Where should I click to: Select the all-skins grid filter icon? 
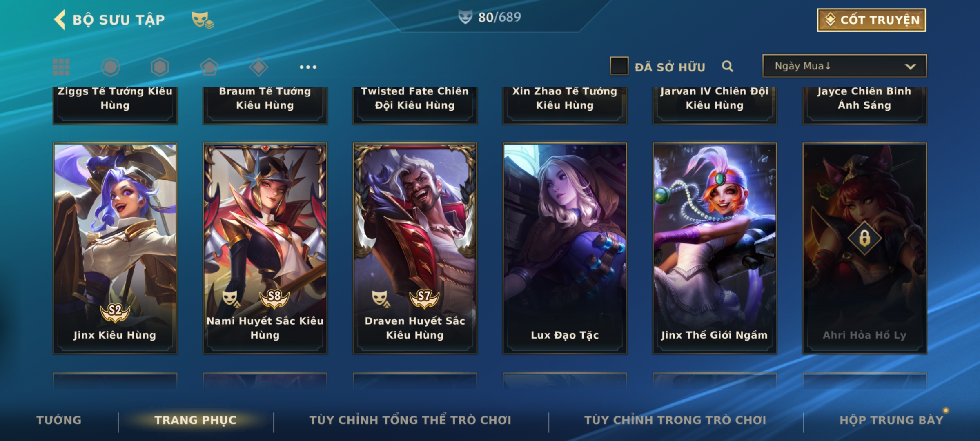coord(61,67)
